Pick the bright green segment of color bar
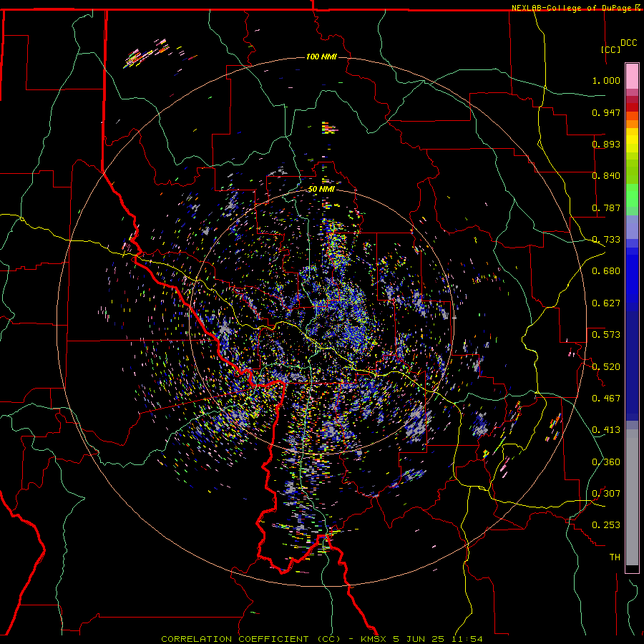The image size is (644, 644). [632, 195]
